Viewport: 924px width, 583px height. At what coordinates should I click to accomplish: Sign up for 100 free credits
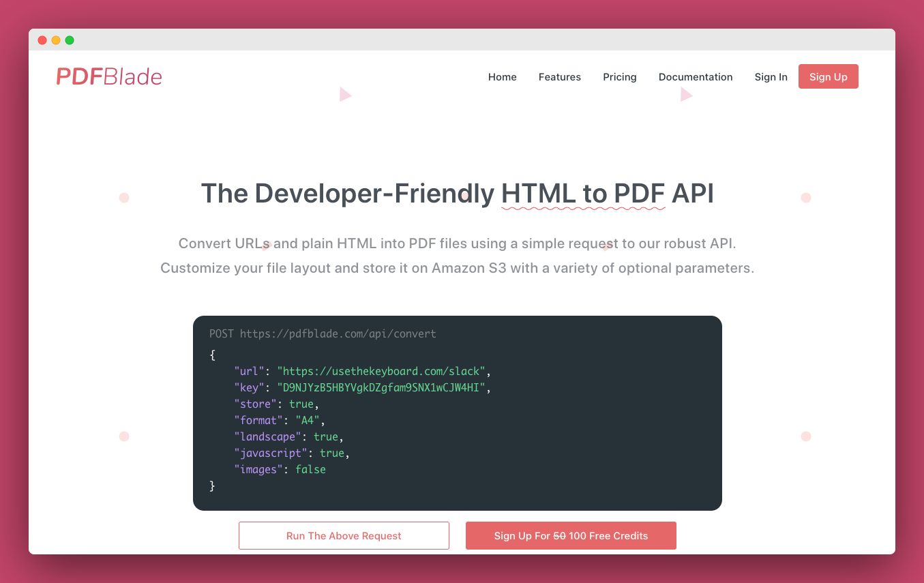[571, 536]
